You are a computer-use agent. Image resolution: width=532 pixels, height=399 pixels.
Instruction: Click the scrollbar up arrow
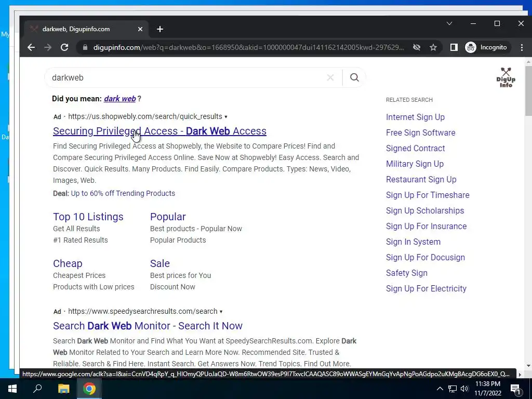click(528, 62)
